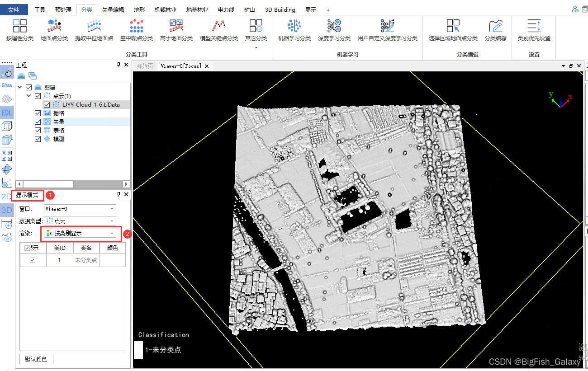588x371 pixels.
Task: Click the add viewer window icon
Action: pos(7,224)
